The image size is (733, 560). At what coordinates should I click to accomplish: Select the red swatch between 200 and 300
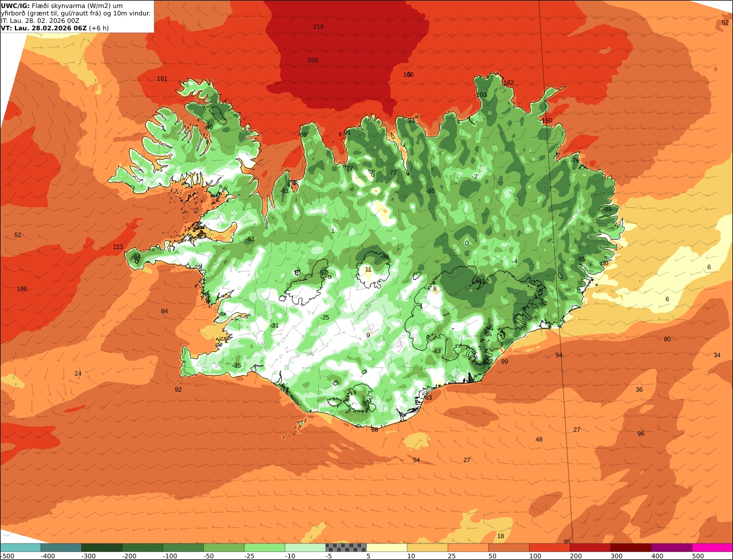(590, 547)
